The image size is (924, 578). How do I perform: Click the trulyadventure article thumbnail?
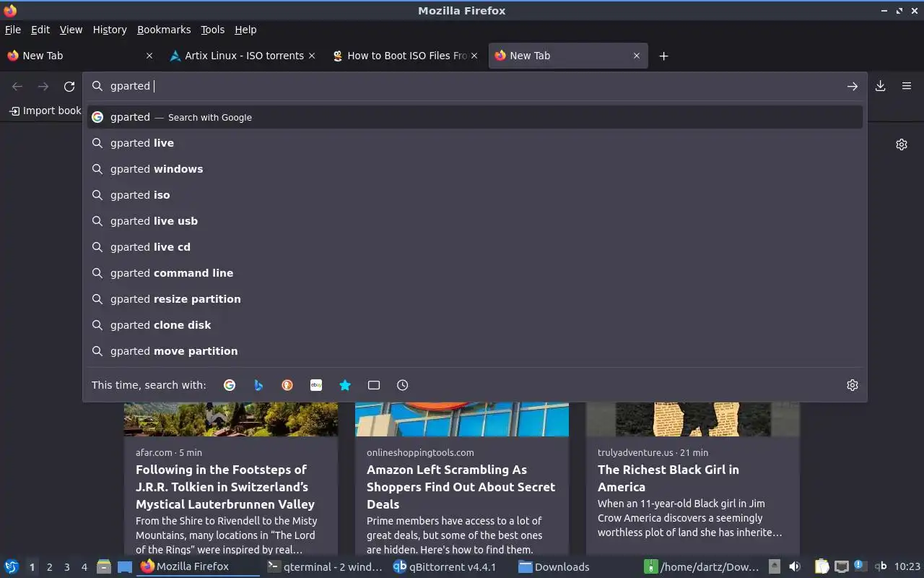(x=693, y=419)
